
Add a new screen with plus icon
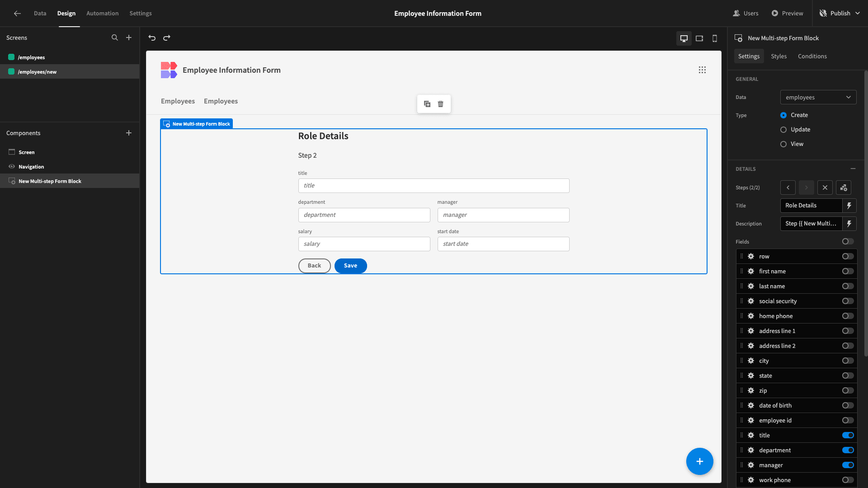[129, 38]
